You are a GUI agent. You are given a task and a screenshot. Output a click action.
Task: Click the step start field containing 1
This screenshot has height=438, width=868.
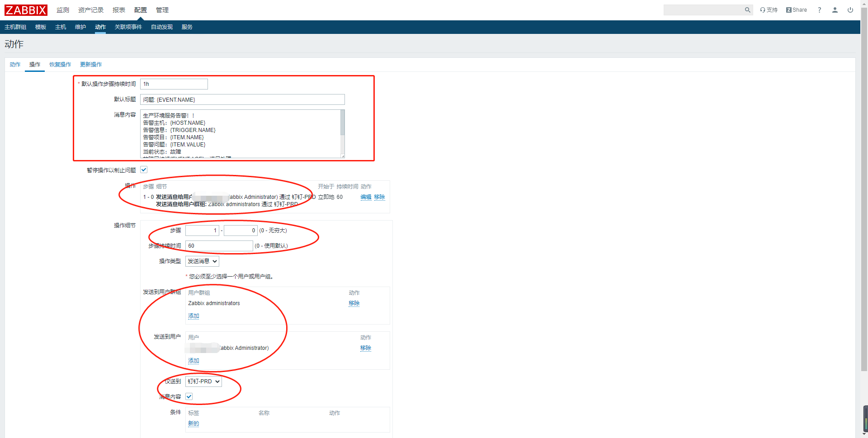point(202,231)
